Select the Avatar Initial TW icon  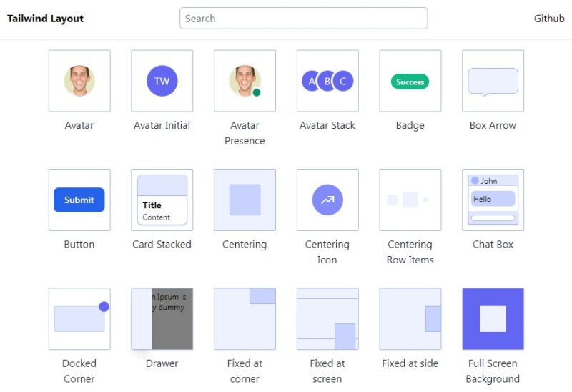click(x=162, y=81)
